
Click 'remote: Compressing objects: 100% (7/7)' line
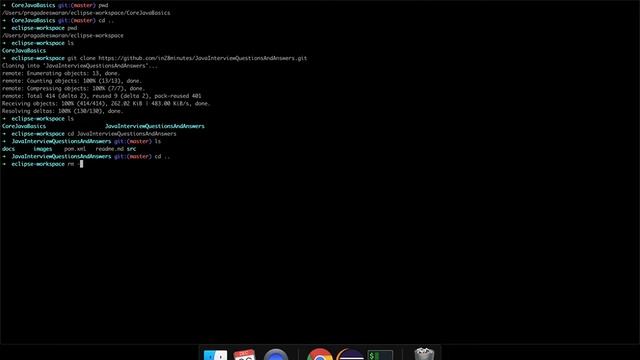coord(73,89)
